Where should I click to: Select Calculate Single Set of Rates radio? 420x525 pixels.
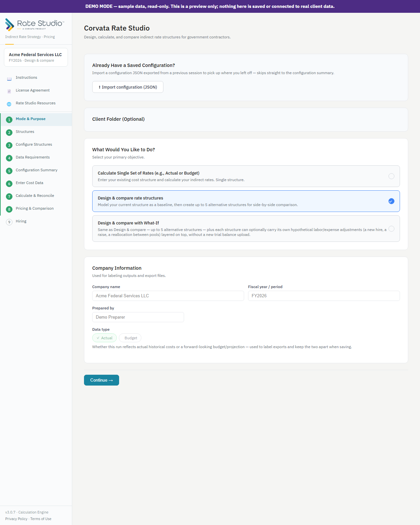[391, 176]
